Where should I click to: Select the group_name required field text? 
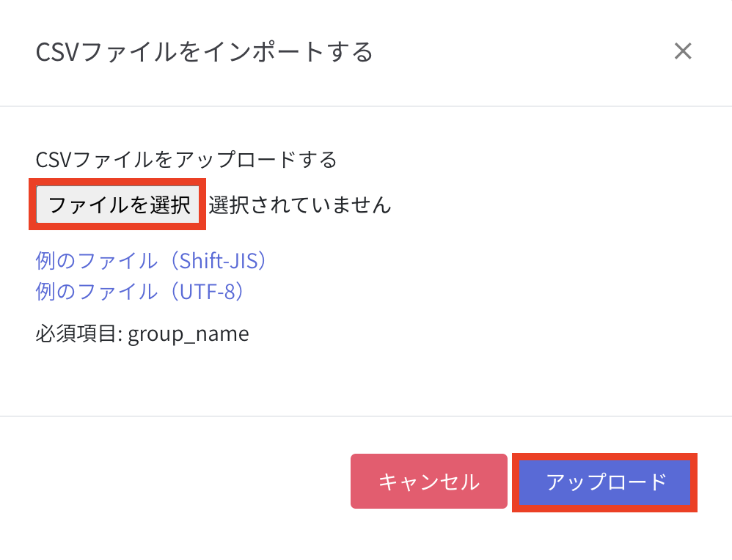(188, 334)
